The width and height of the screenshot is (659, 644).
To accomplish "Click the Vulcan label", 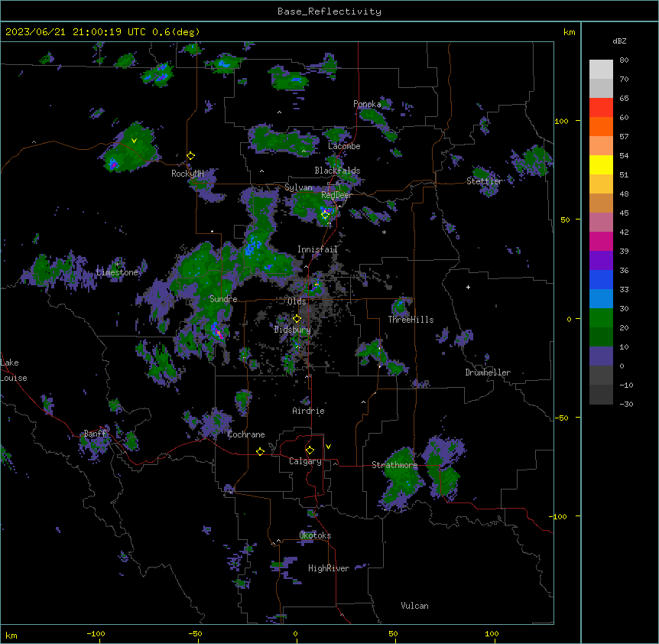I will [414, 606].
